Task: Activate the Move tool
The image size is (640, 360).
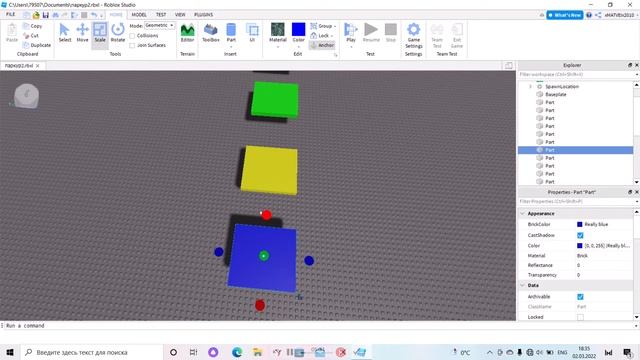Action: click(82, 33)
